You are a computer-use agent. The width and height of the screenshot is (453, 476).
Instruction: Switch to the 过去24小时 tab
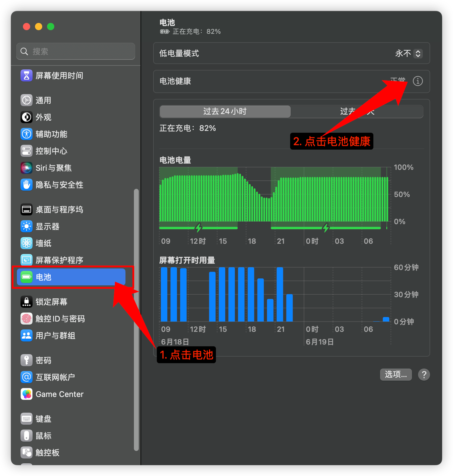[225, 112]
